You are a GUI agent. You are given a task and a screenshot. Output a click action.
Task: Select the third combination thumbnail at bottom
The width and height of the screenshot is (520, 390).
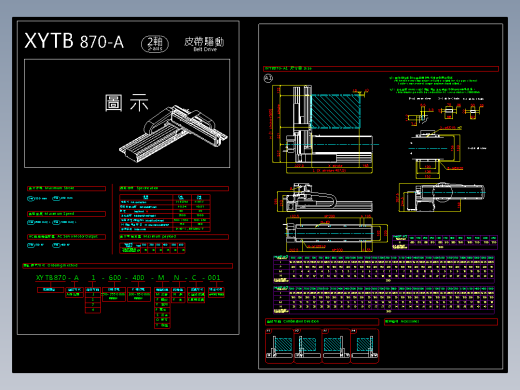coord(336,346)
